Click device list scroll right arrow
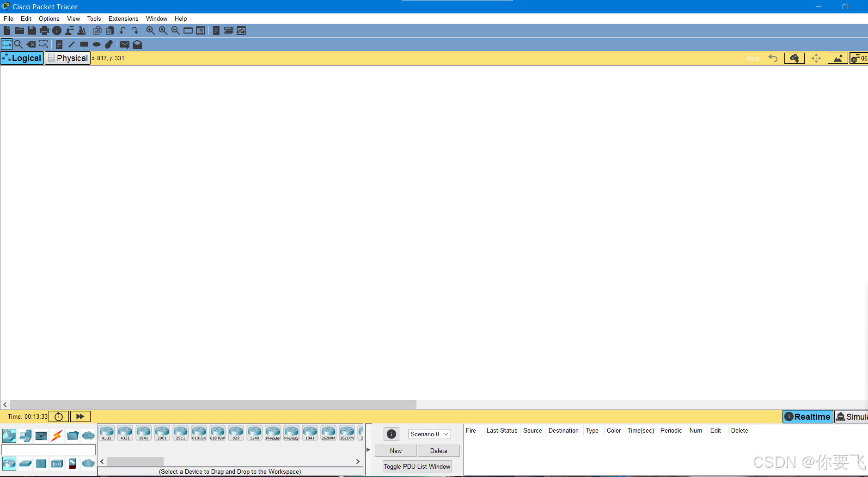Image resolution: width=868 pixels, height=477 pixels. click(x=358, y=462)
